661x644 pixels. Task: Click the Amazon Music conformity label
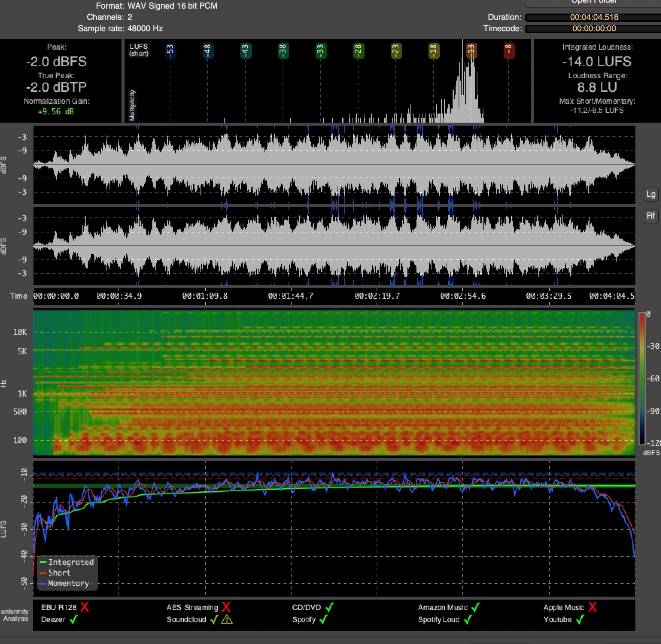(442, 607)
